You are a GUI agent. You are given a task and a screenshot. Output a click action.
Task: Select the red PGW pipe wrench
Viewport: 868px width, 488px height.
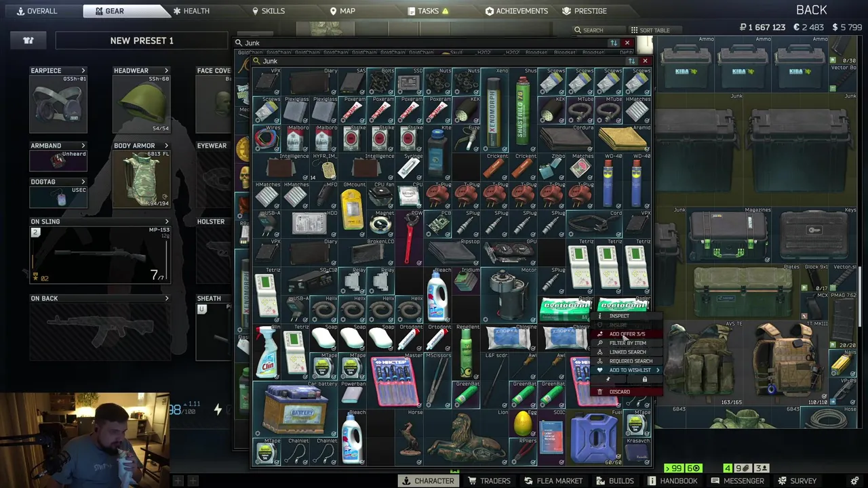pyautogui.click(x=409, y=238)
